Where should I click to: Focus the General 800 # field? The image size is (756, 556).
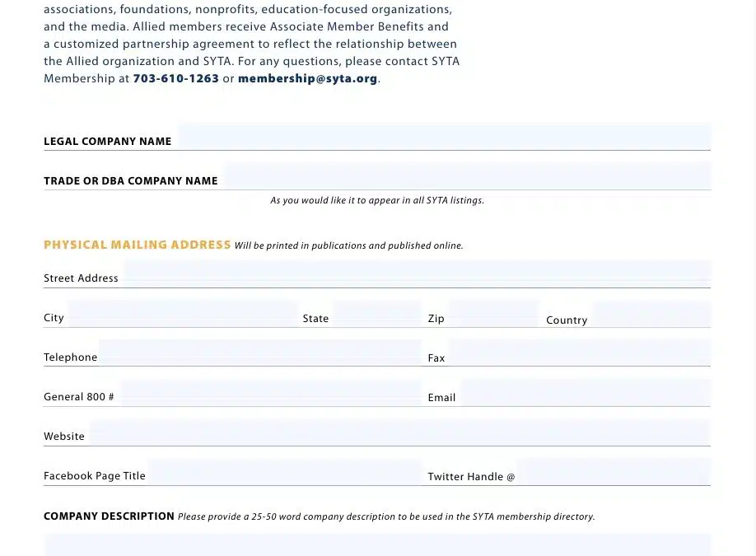[x=270, y=393]
